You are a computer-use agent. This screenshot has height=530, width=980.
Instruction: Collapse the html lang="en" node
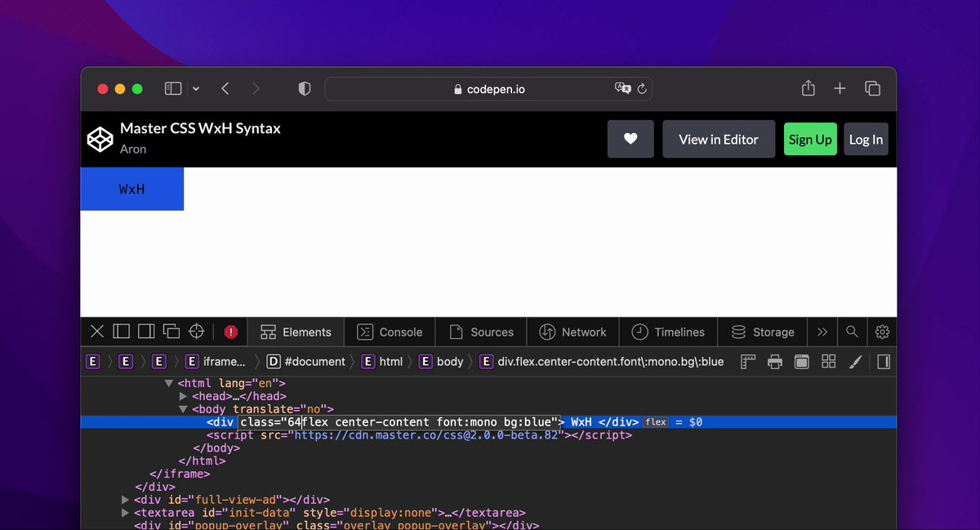pos(169,383)
